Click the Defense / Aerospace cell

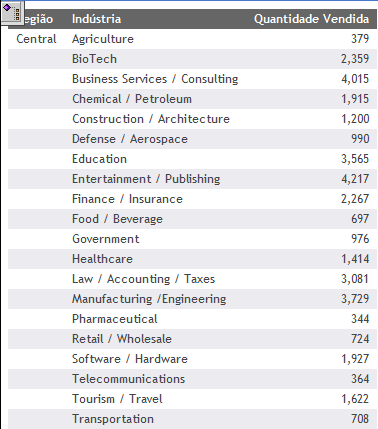pyautogui.click(x=130, y=139)
